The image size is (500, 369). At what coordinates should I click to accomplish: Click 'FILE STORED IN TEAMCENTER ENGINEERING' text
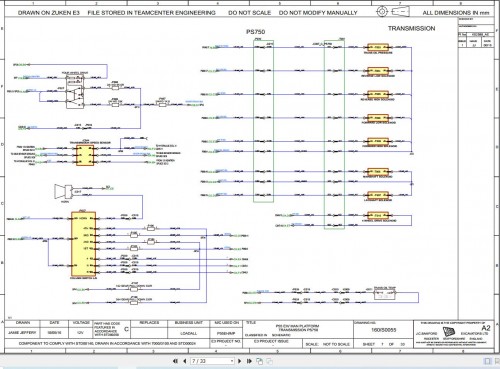(x=152, y=13)
